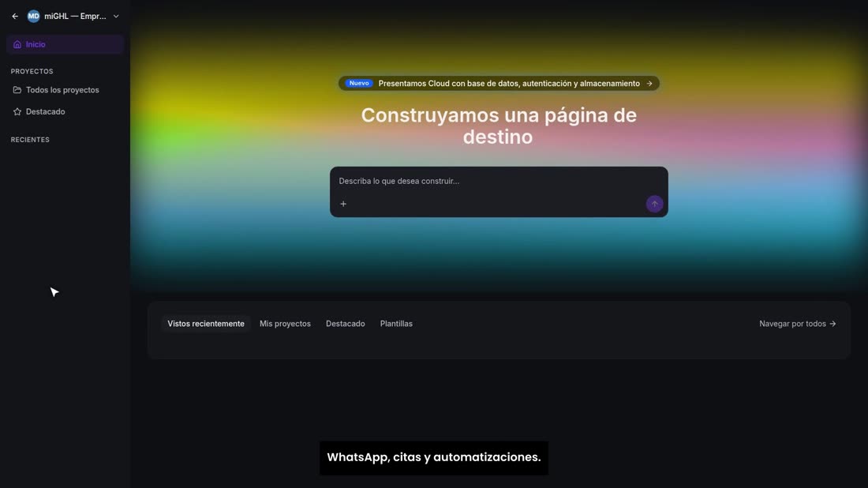Click the back arrow icon
The height and width of the screenshot is (488, 868).
pyautogui.click(x=15, y=17)
